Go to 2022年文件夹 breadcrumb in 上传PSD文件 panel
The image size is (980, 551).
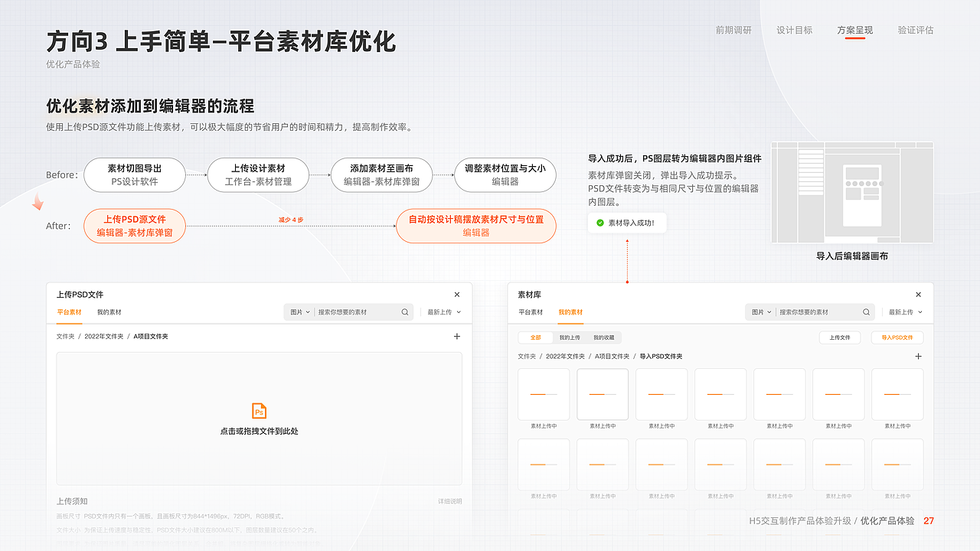103,336
